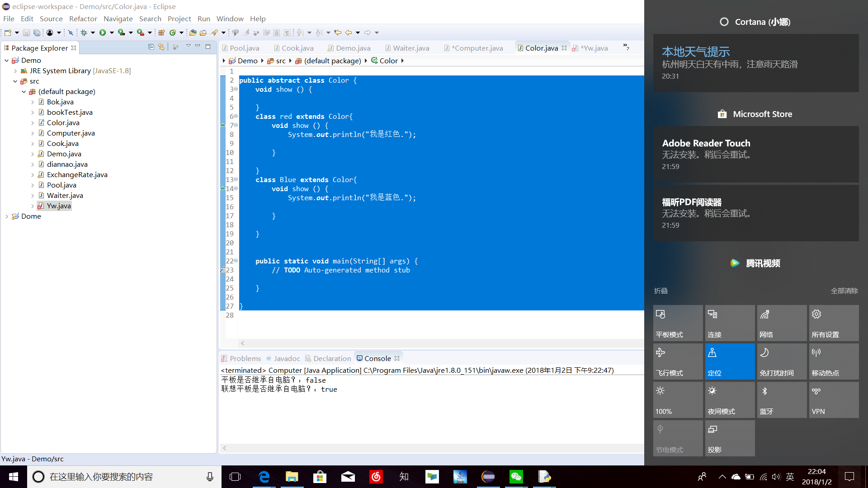868x488 pixels.
Task: Click the Next Annotation icon
Action: [x=300, y=33]
